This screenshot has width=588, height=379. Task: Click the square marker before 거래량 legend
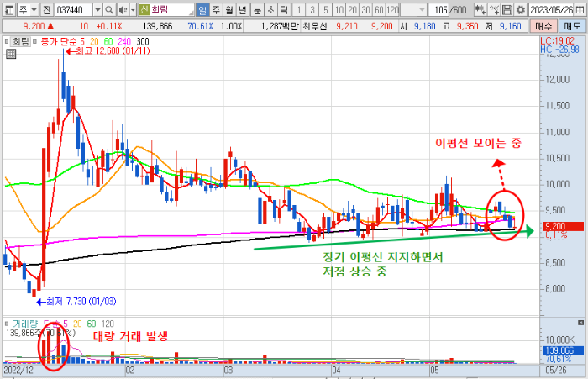point(7,324)
